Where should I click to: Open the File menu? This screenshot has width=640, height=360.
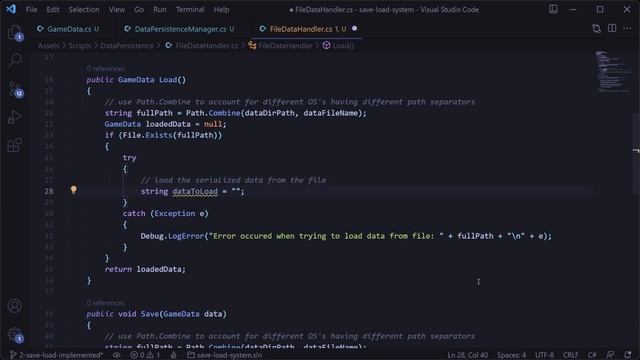point(31,9)
